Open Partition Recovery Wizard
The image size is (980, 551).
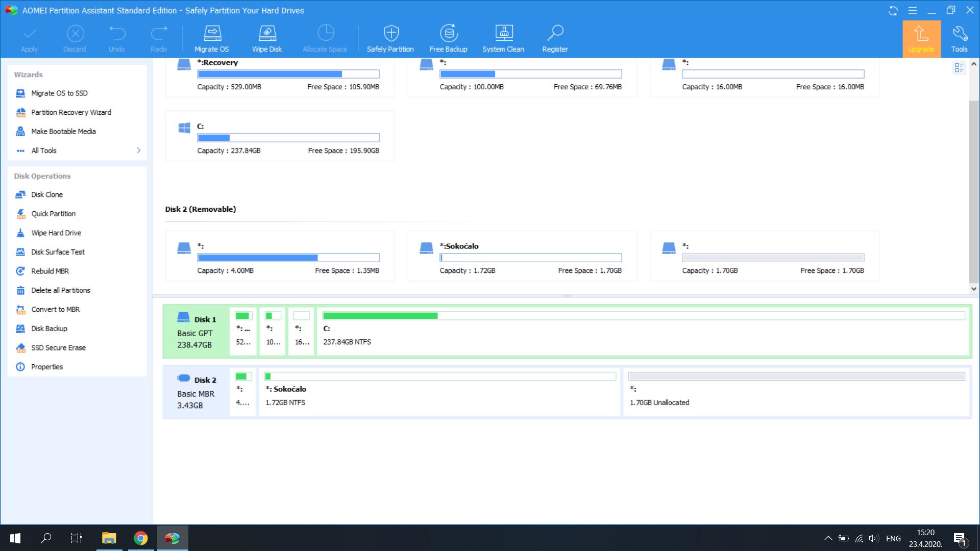pyautogui.click(x=71, y=112)
